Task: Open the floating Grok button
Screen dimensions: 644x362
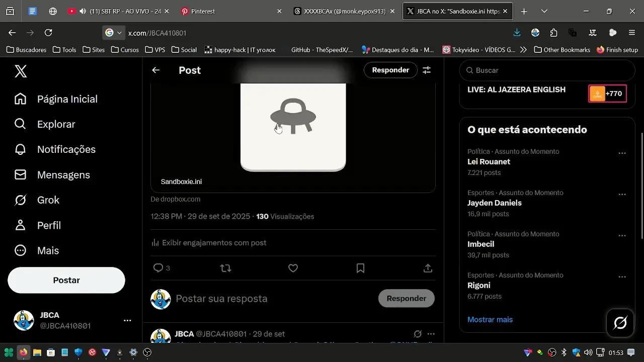Action: click(x=620, y=322)
